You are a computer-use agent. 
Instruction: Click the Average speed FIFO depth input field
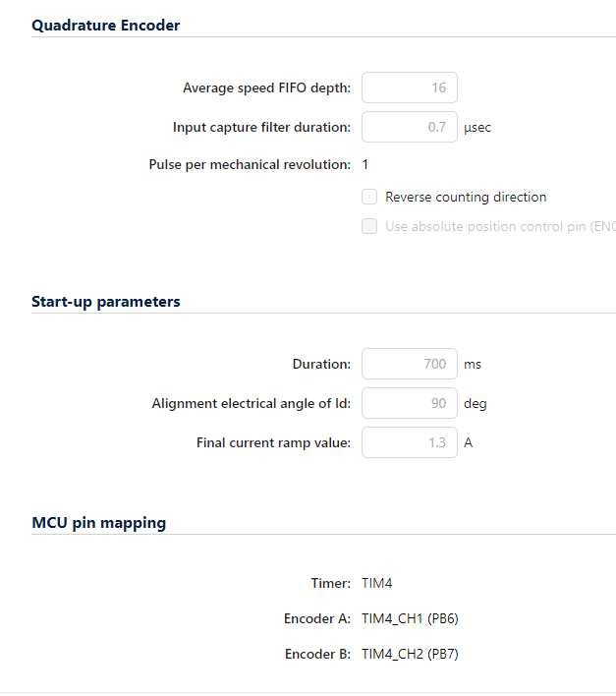coord(409,88)
